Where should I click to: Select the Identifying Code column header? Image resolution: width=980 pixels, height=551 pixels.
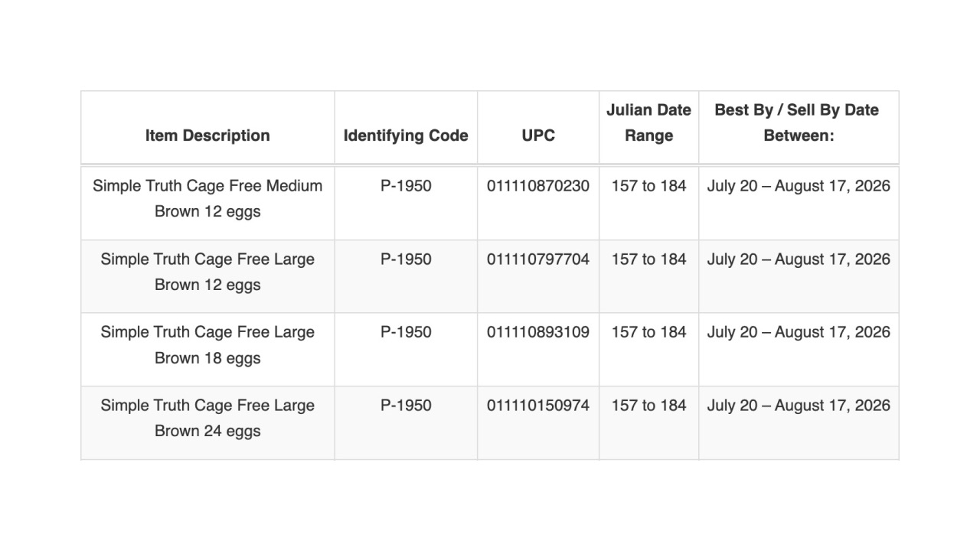406,135
